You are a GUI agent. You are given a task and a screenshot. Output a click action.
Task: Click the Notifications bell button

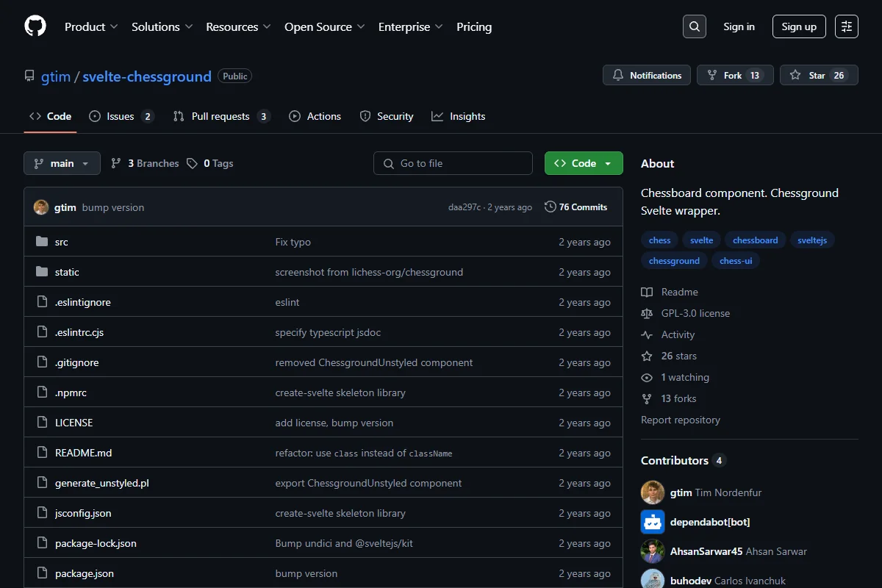click(647, 75)
